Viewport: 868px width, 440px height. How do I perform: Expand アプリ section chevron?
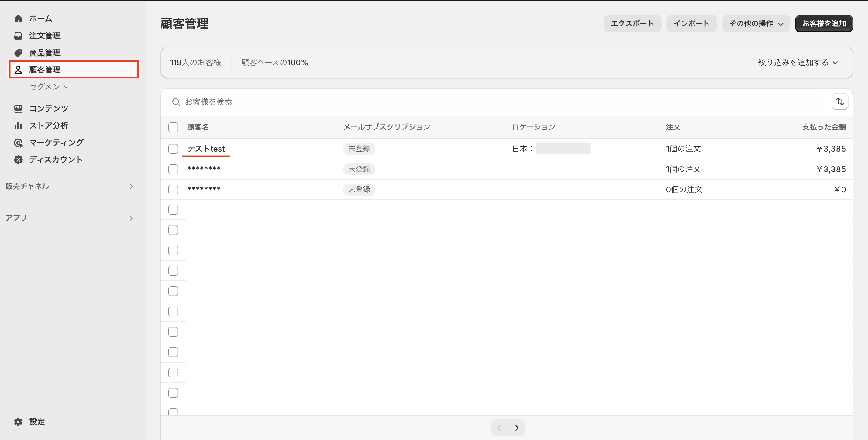(131, 218)
